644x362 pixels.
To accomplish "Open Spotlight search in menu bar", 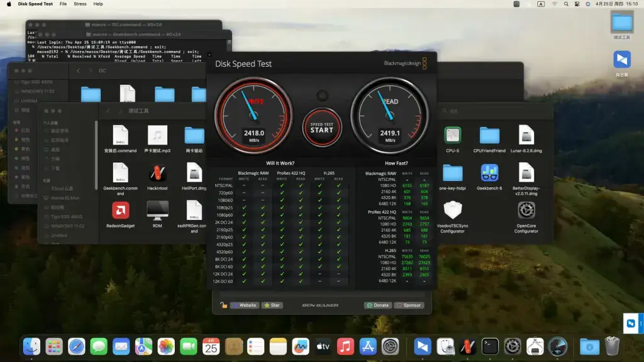I will point(566,4).
